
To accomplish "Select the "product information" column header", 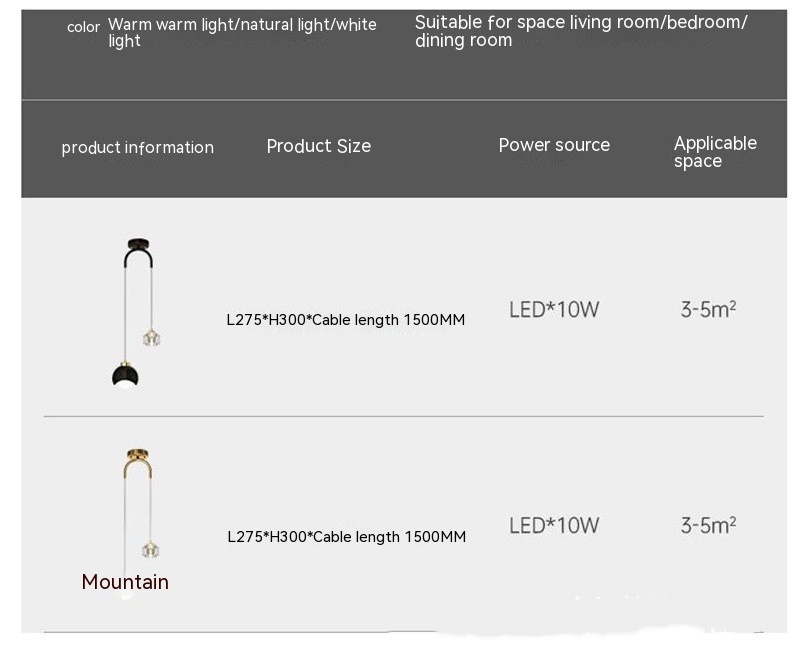I will point(138,148).
